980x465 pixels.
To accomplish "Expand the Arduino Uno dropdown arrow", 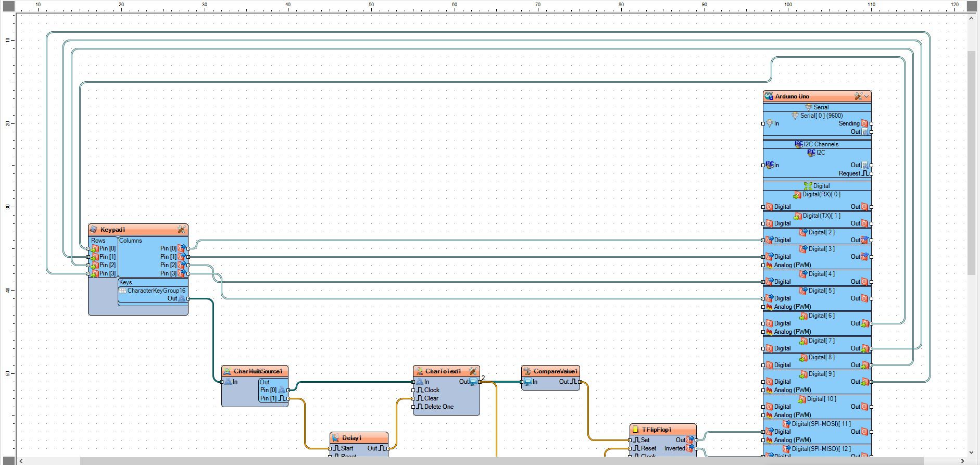I will (866, 96).
